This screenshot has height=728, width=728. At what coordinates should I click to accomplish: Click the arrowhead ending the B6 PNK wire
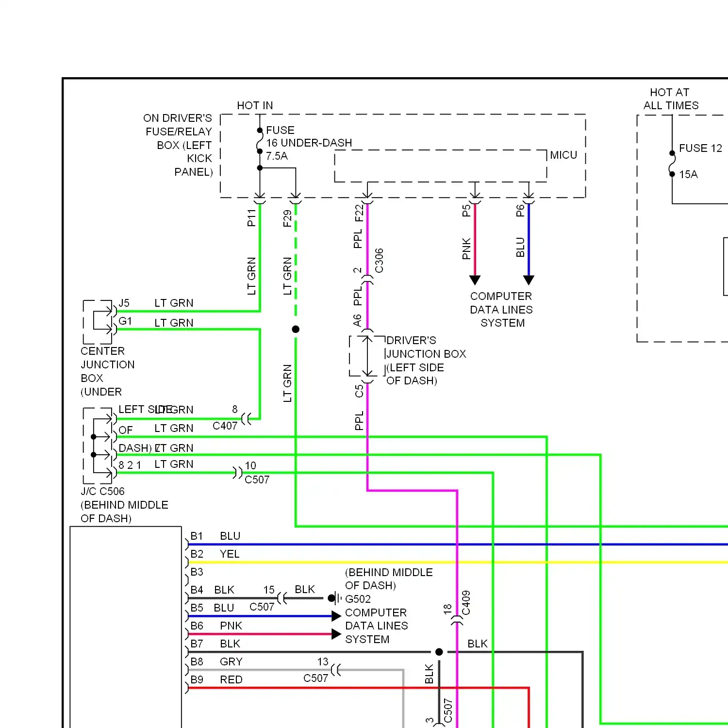pos(336,634)
